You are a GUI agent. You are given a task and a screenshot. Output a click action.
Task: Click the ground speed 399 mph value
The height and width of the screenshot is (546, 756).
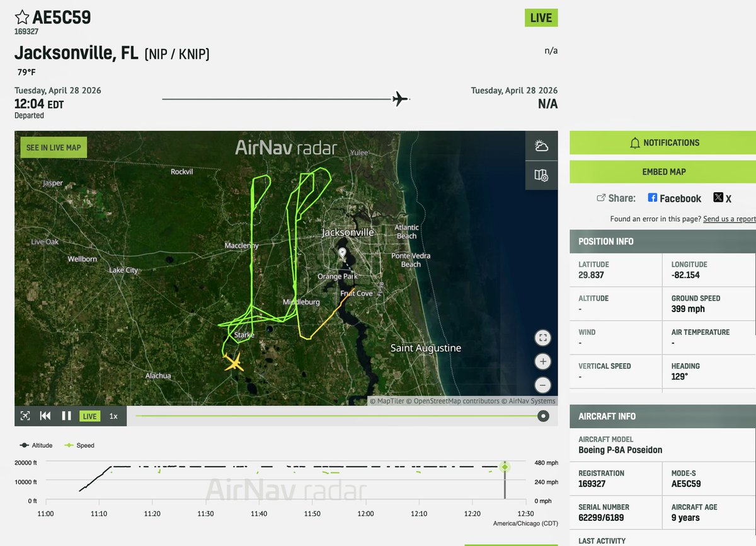[x=688, y=309]
